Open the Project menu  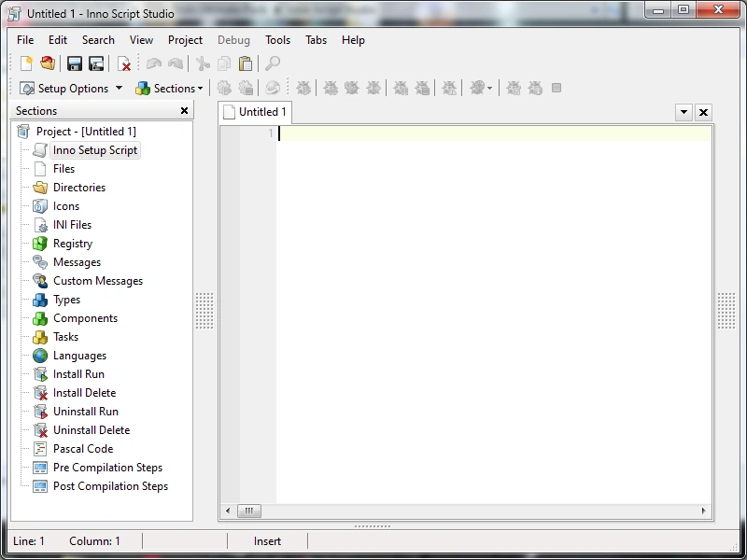tap(185, 40)
